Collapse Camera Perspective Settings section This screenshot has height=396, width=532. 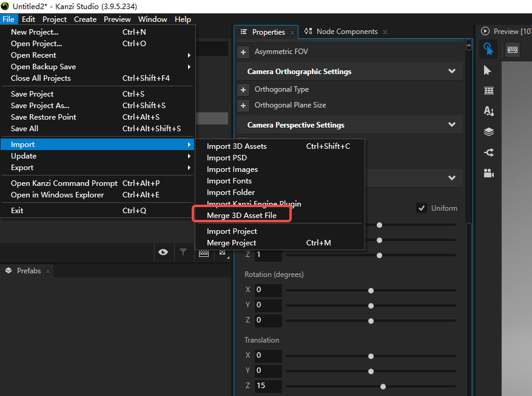(x=451, y=125)
